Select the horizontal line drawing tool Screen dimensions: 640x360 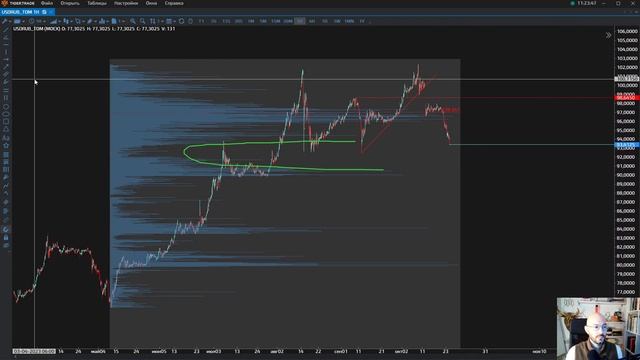(6, 44)
